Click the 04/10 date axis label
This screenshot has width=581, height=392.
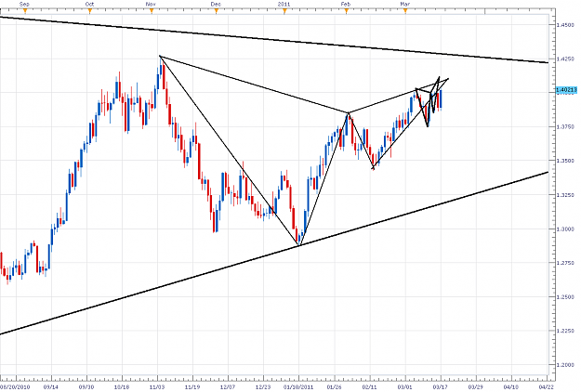pos(511,386)
